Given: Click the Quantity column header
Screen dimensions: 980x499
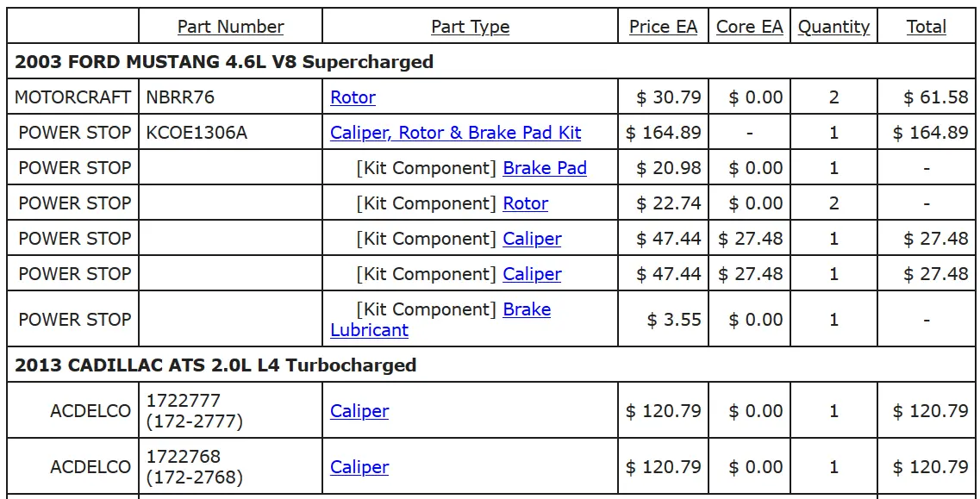Looking at the screenshot, I should coord(833,27).
